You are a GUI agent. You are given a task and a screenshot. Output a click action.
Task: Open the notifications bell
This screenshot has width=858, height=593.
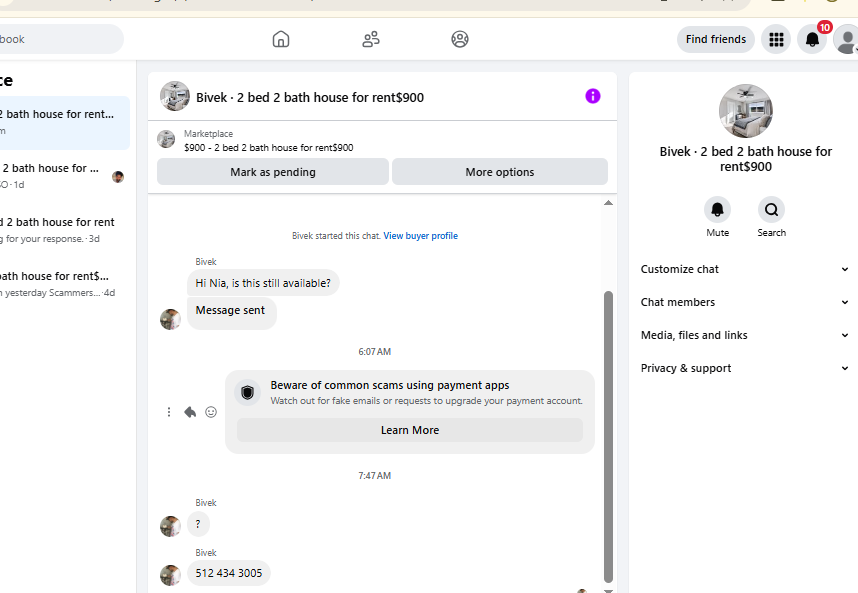pyautogui.click(x=812, y=39)
